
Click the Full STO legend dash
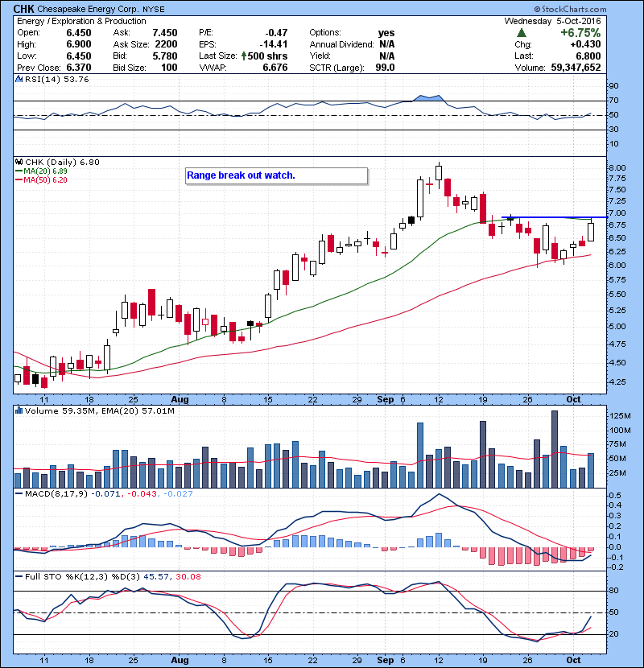[x=19, y=577]
